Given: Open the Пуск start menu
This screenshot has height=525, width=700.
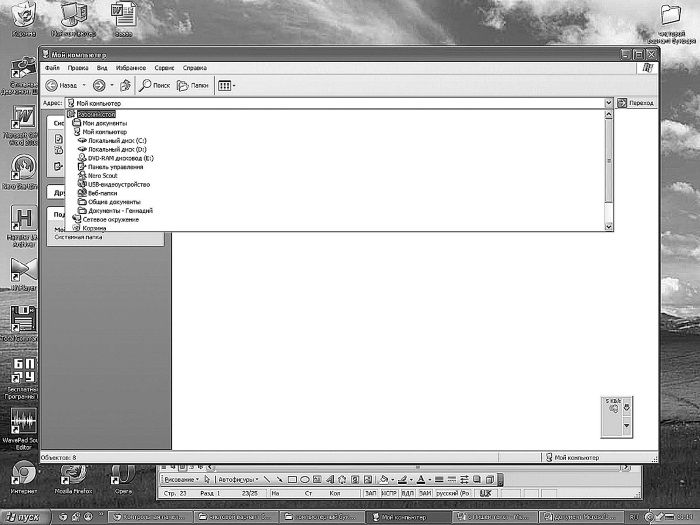Looking at the screenshot, I should (24, 517).
